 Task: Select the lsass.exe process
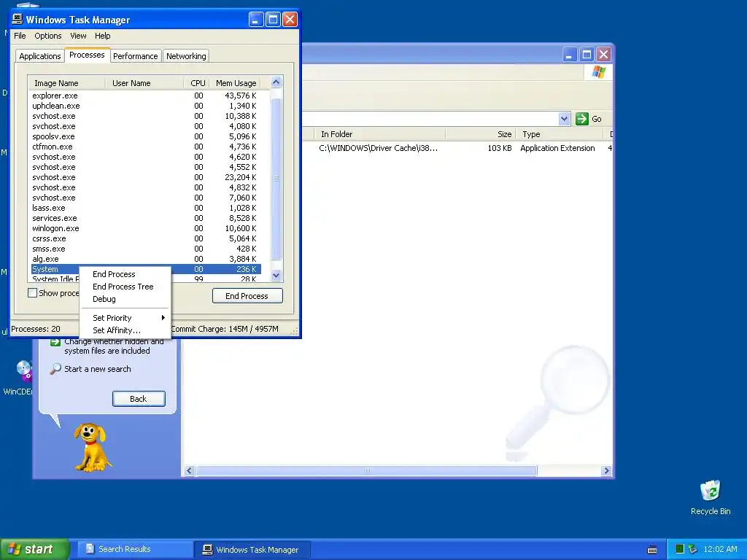[x=146, y=208]
